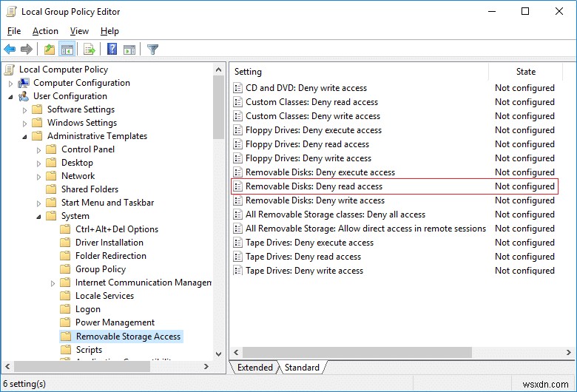The height and width of the screenshot is (392, 577).
Task: Click the folder icon of Logon
Action: tap(65, 308)
